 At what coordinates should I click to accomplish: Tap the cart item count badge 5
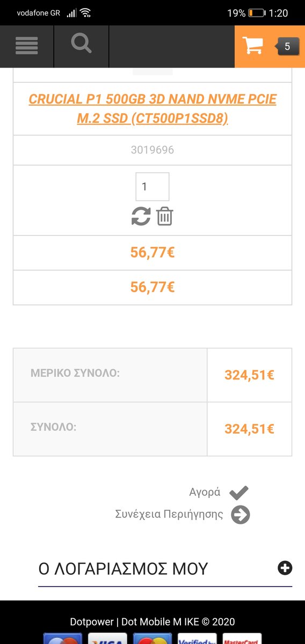click(287, 47)
